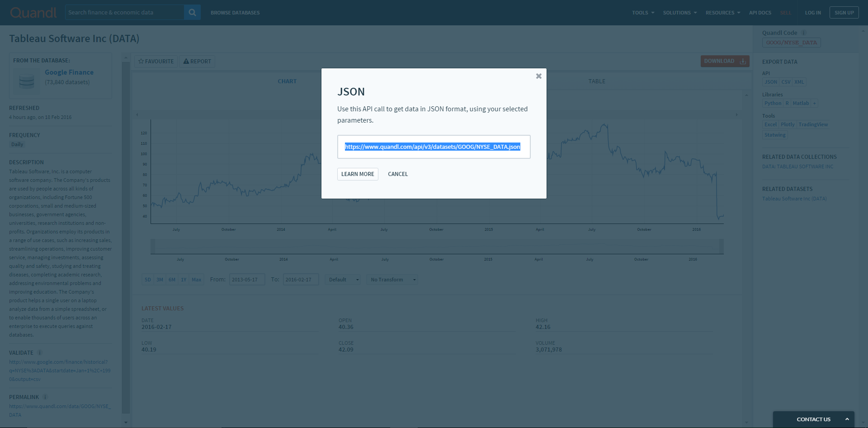Expand the Tools menu
The width and height of the screenshot is (868, 428).
[x=643, y=13]
